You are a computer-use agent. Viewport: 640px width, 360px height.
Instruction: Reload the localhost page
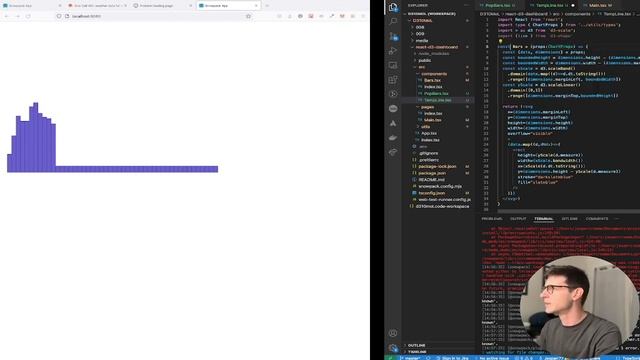point(28,16)
